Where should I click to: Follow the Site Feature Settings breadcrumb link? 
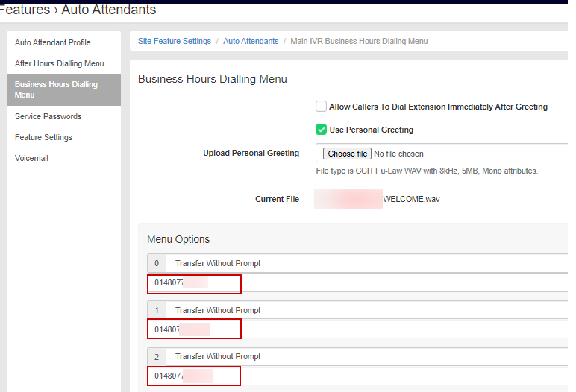click(175, 41)
